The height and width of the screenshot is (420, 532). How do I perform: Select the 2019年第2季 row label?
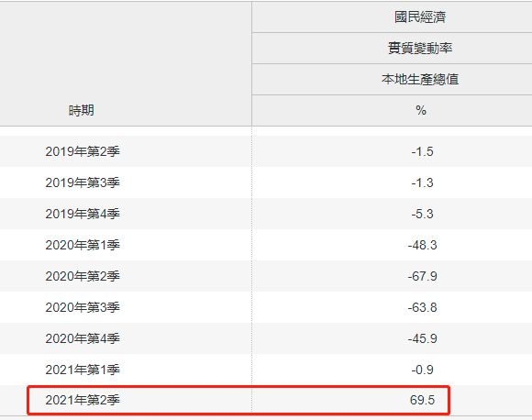pos(83,151)
